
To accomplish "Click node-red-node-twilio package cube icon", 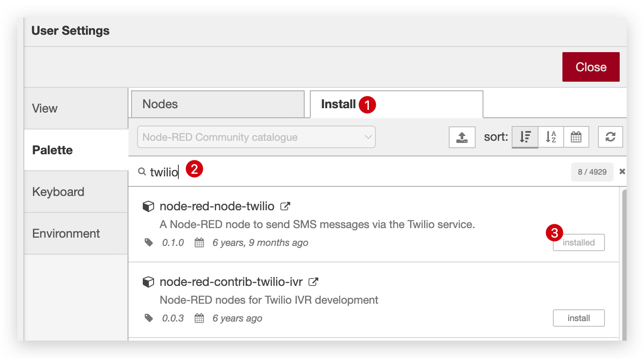I will click(148, 206).
